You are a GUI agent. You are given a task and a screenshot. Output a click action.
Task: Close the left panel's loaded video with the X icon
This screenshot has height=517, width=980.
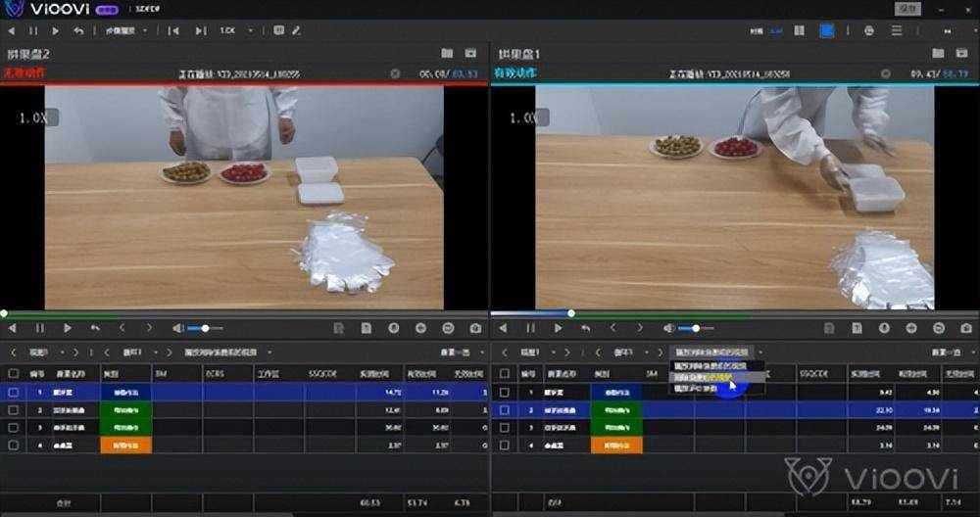click(395, 73)
